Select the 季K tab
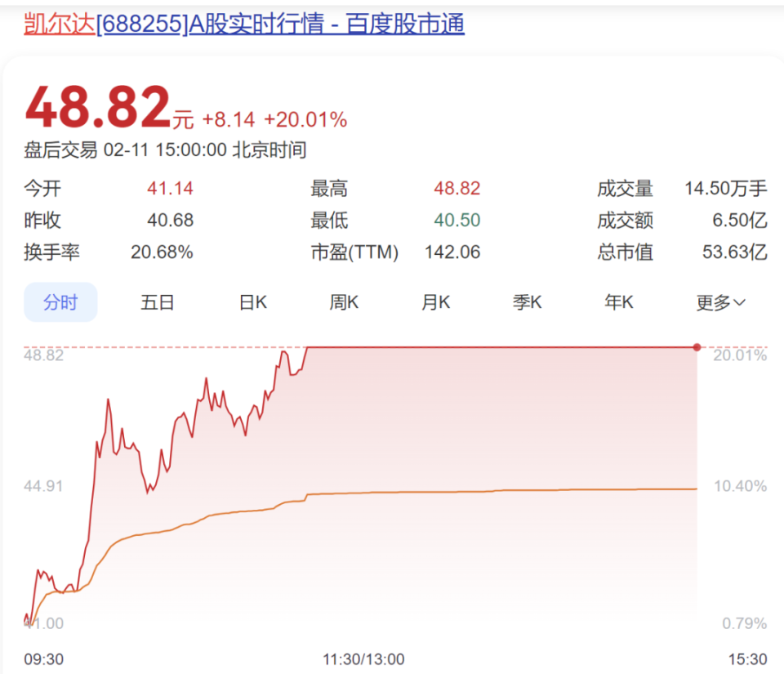Viewport: 784px width, 674px height. (527, 302)
